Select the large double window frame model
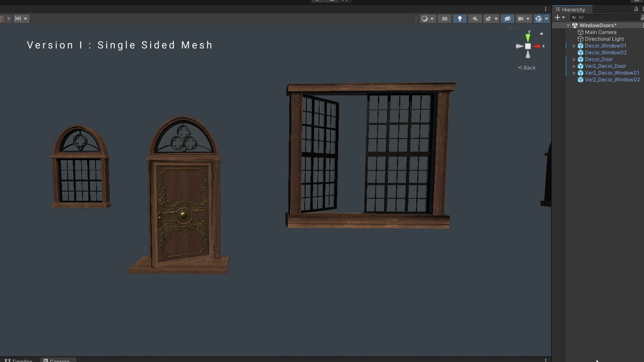This screenshot has width=644, height=362. pyautogui.click(x=370, y=156)
